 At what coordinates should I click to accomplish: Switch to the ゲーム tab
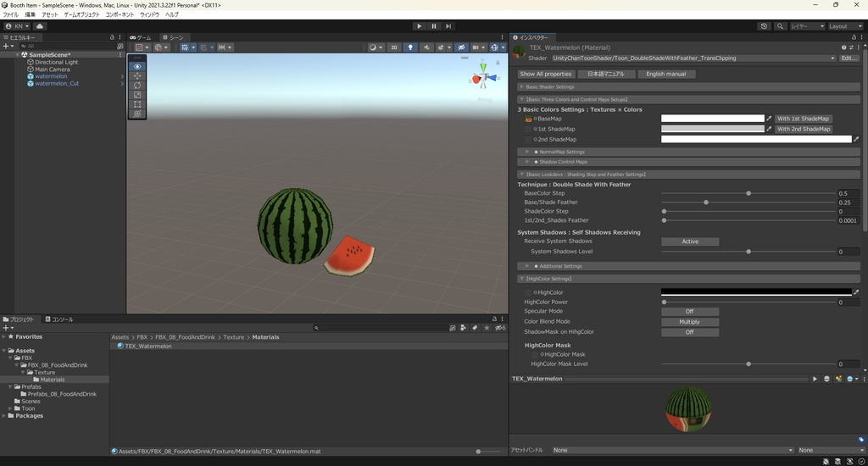(x=141, y=37)
